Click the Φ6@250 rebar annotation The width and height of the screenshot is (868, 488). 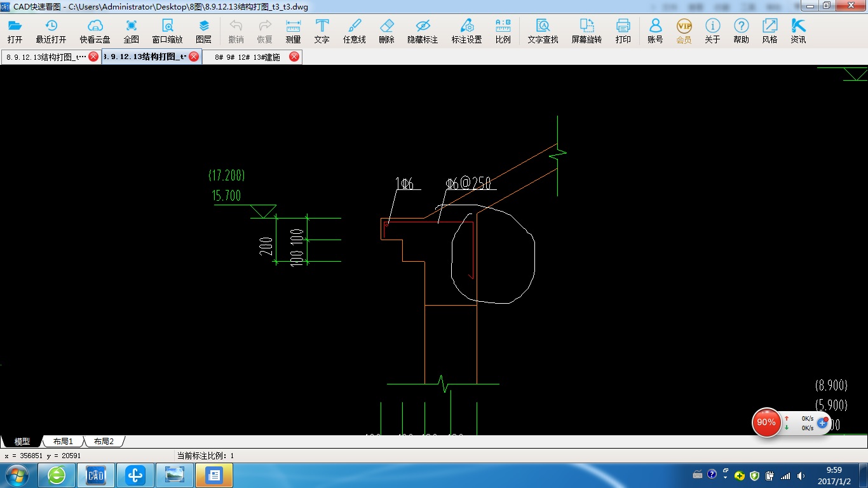tap(468, 184)
